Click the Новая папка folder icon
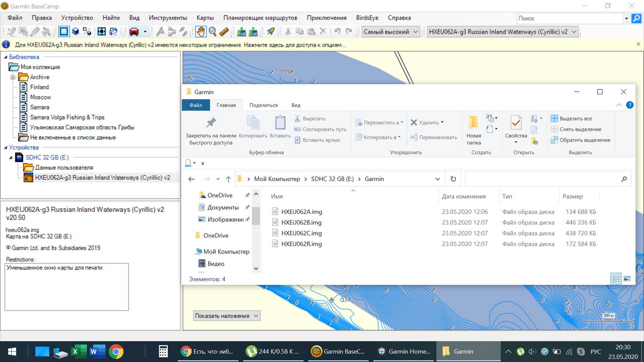644x362 pixels. 473,123
